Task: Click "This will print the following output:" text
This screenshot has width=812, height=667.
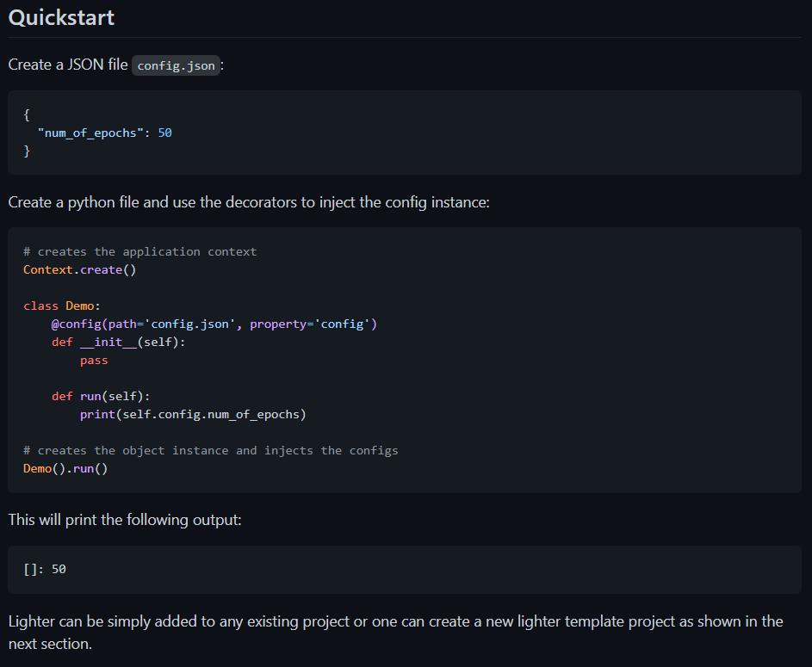Action: 125,520
